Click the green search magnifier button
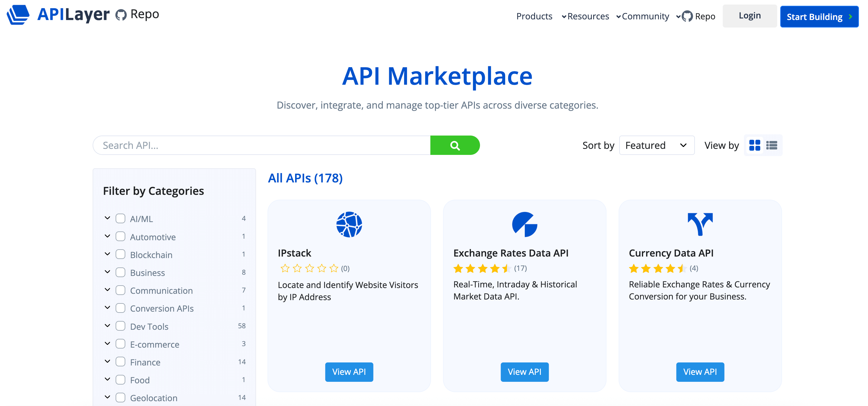 click(x=455, y=145)
